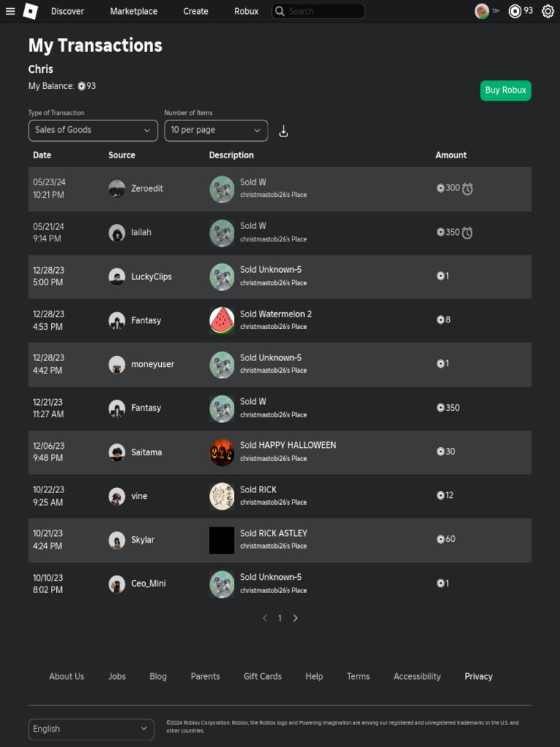Click current page number 1
The image size is (560, 747).
tap(279, 618)
